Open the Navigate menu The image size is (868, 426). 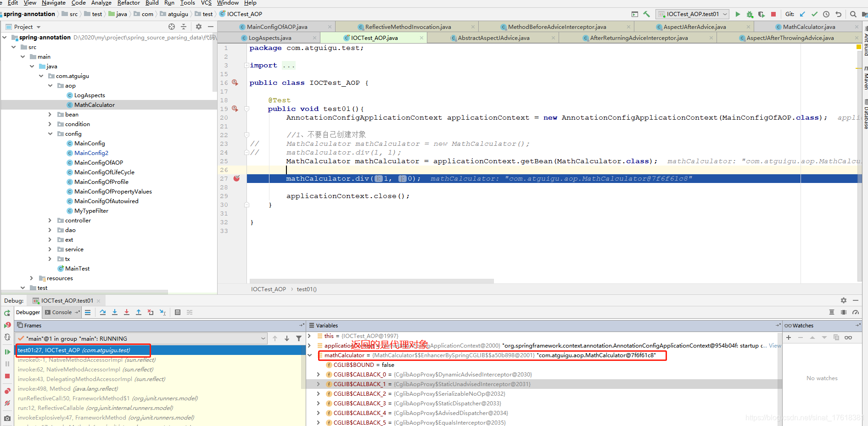coord(53,3)
